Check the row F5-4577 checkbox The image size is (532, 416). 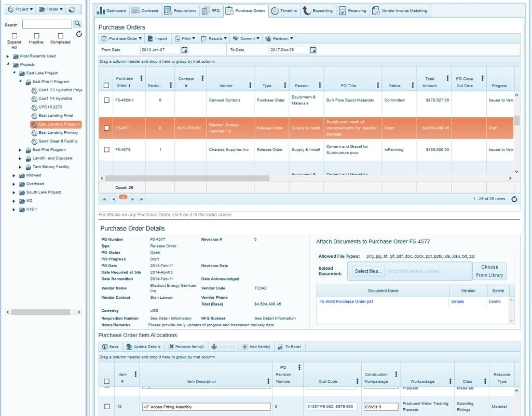(x=106, y=128)
